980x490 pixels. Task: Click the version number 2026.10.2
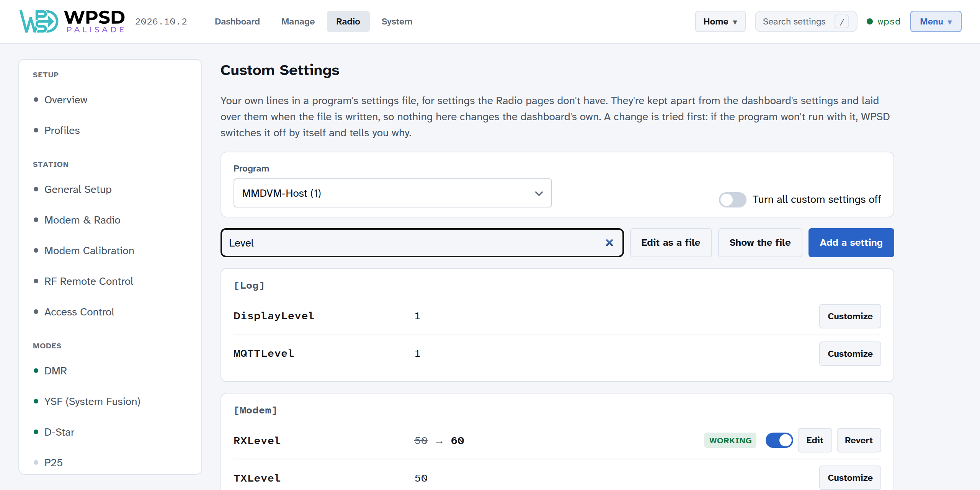161,21
